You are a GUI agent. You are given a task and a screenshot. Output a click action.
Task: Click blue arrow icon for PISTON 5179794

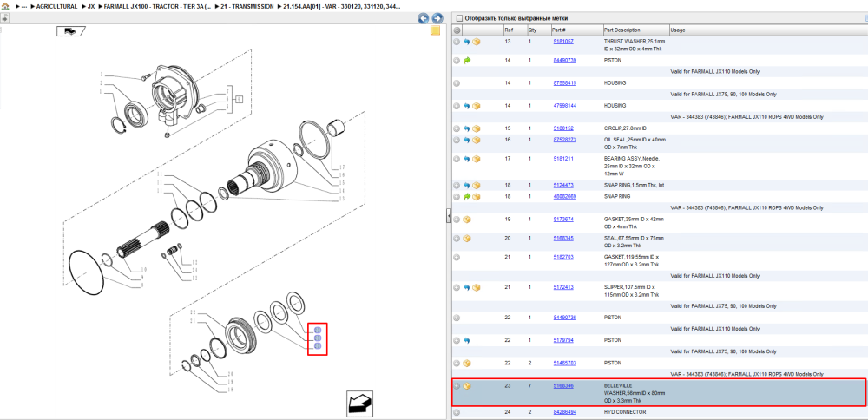[466, 341]
